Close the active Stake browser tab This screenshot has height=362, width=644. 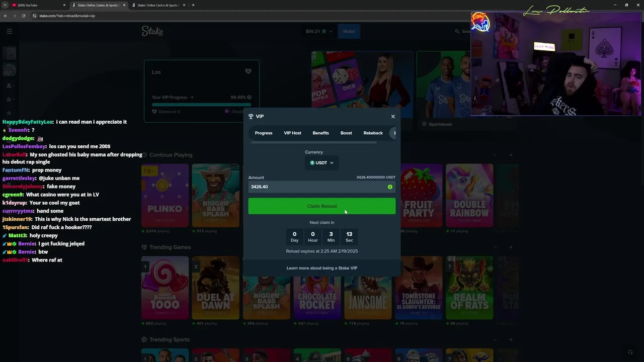point(124,5)
